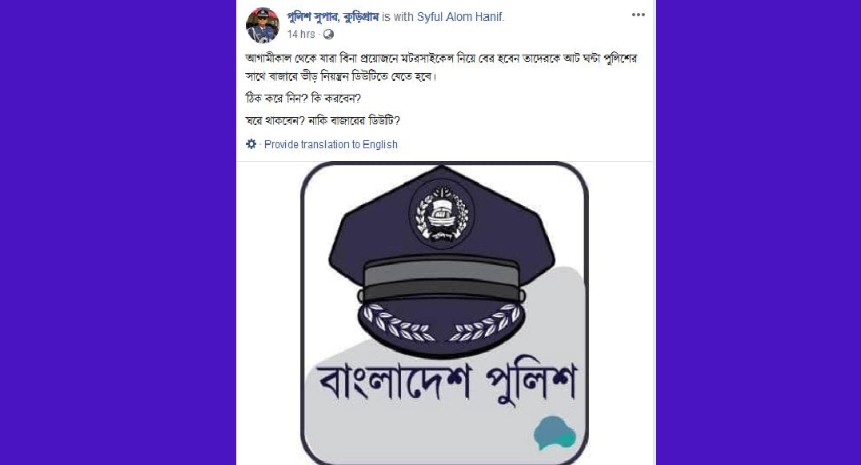Click the gear icon beside translation link

point(251,144)
